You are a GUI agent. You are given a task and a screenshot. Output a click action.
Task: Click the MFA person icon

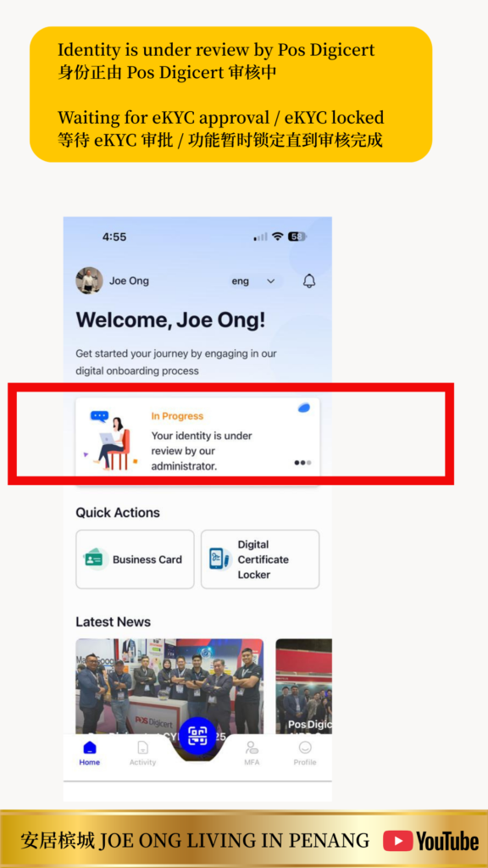[252, 748]
